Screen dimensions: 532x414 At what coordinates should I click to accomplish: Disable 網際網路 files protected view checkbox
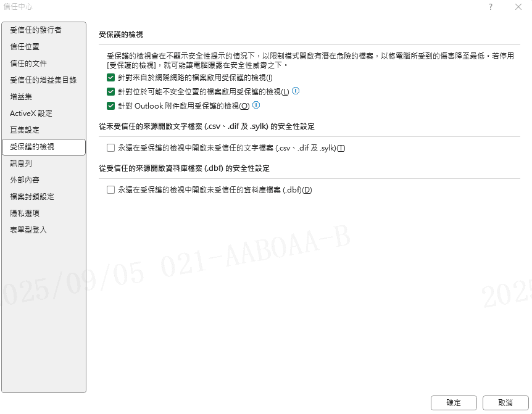[110, 78]
